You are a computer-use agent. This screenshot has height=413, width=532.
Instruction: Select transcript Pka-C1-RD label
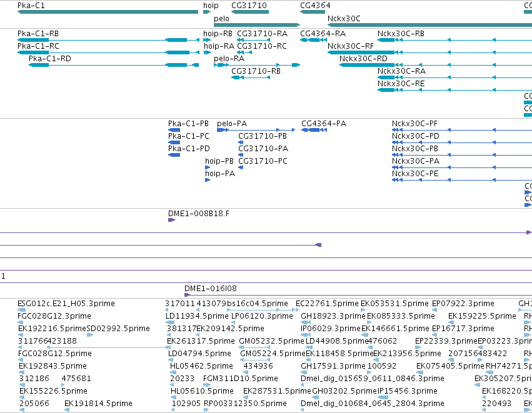coord(50,59)
